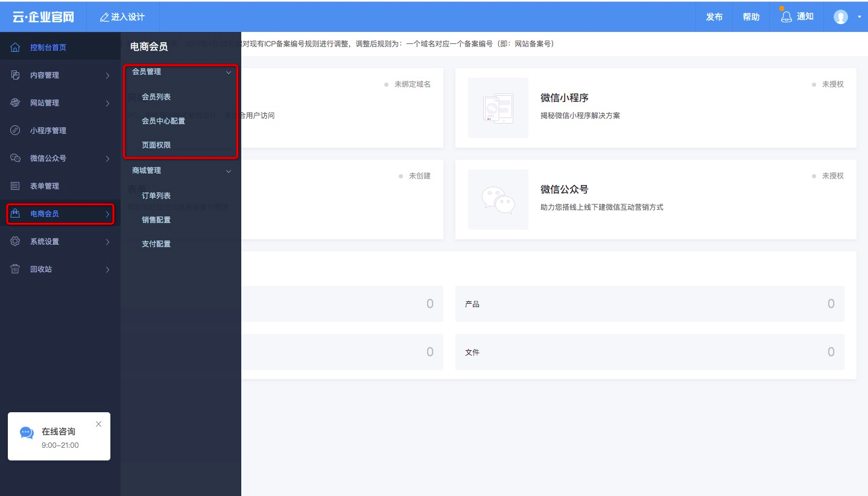
Task: Click the 内容管理 sidebar icon
Action: click(x=16, y=75)
